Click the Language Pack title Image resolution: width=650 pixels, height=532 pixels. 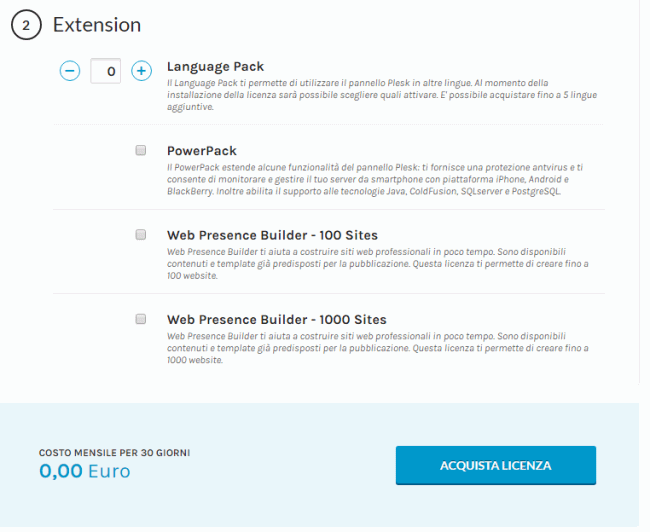click(216, 66)
